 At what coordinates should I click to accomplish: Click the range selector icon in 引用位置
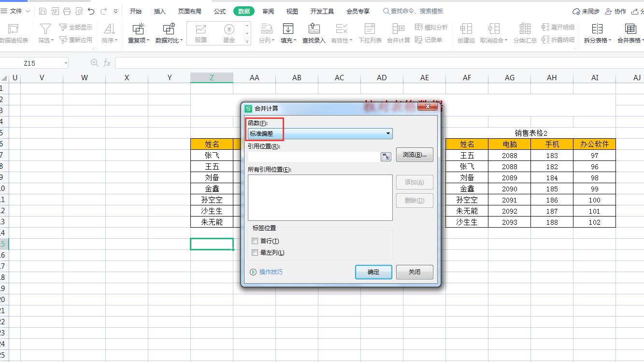(x=386, y=157)
